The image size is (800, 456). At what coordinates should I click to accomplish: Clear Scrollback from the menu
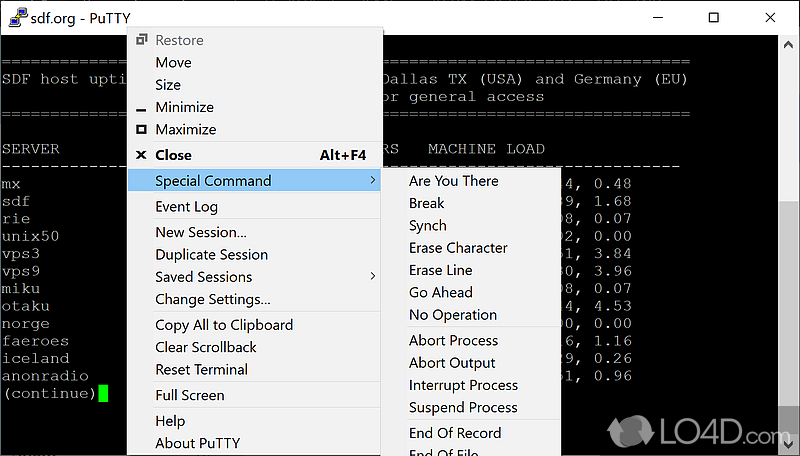click(x=205, y=347)
